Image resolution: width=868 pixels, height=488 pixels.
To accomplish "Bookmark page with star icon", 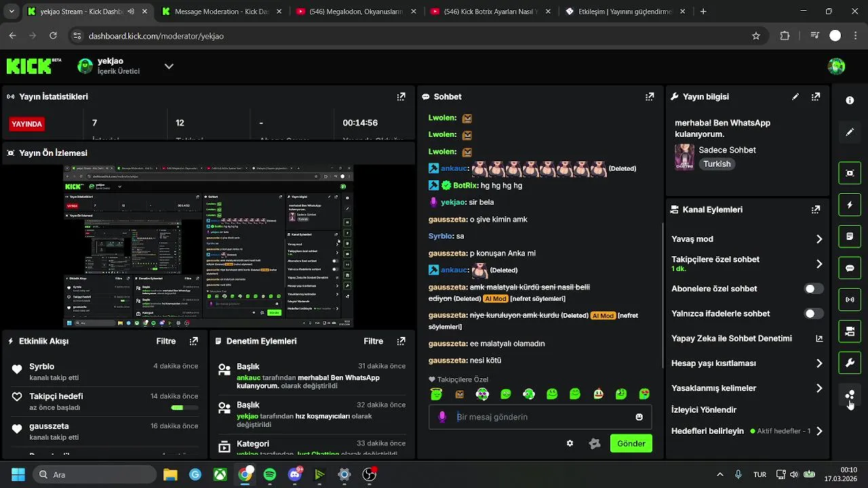I will click(x=756, y=36).
